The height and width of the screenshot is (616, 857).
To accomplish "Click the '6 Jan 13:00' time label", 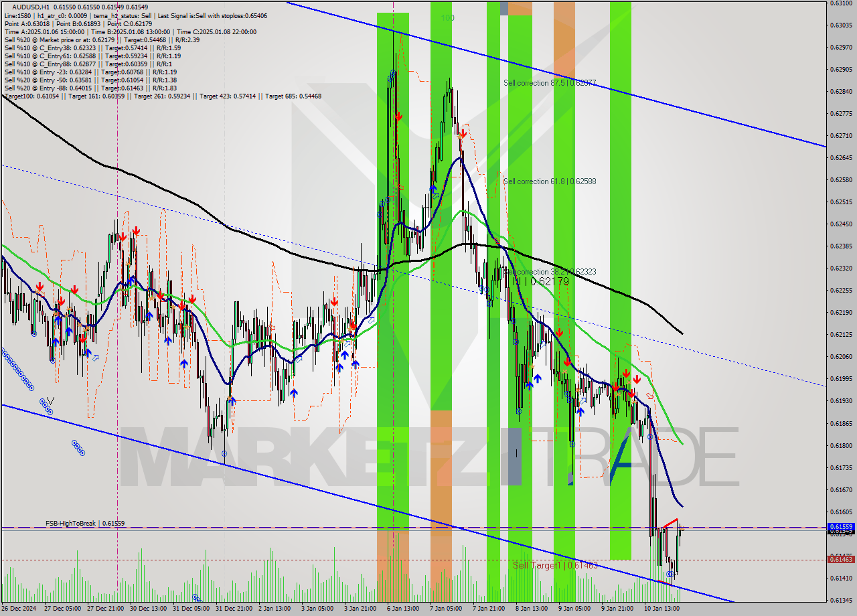I will pos(403,609).
